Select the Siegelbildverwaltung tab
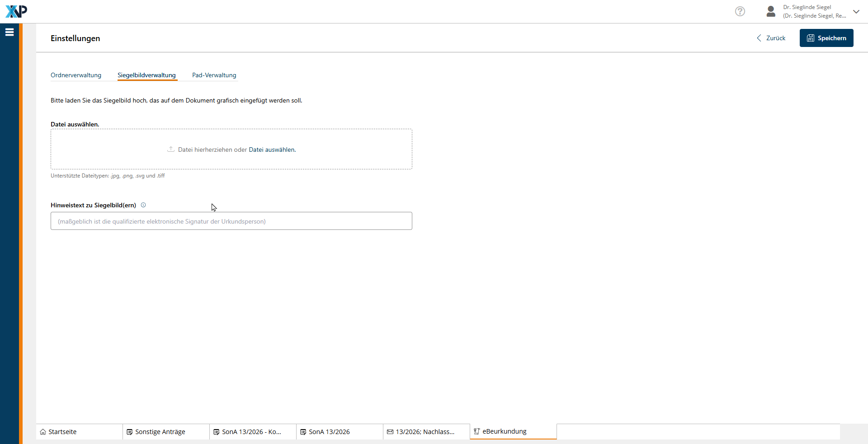 (x=146, y=75)
